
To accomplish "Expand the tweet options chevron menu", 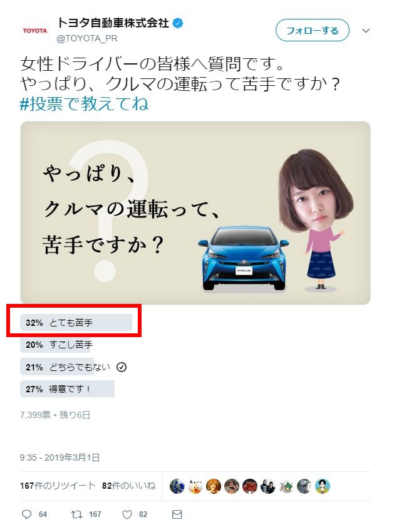I will [x=366, y=31].
